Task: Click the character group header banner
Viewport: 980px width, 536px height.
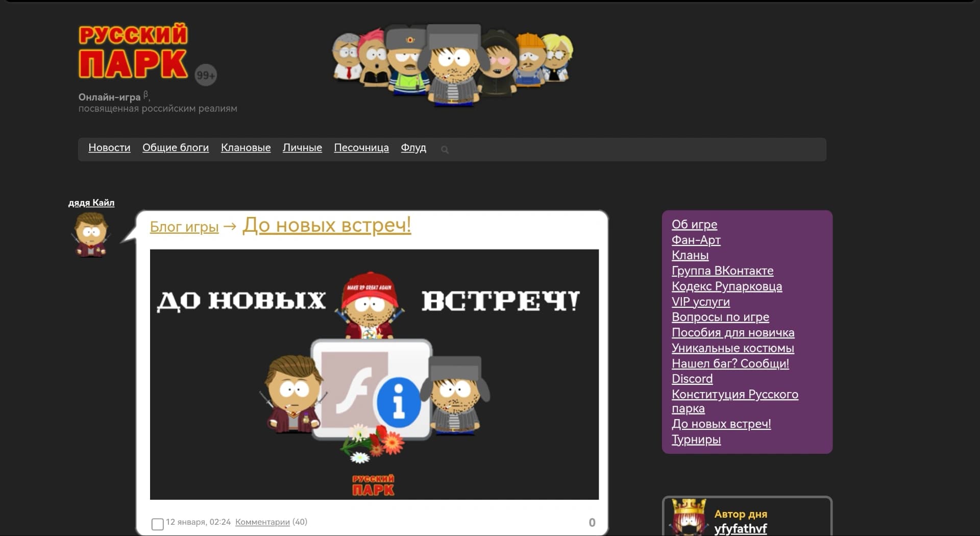Action: coord(452,65)
